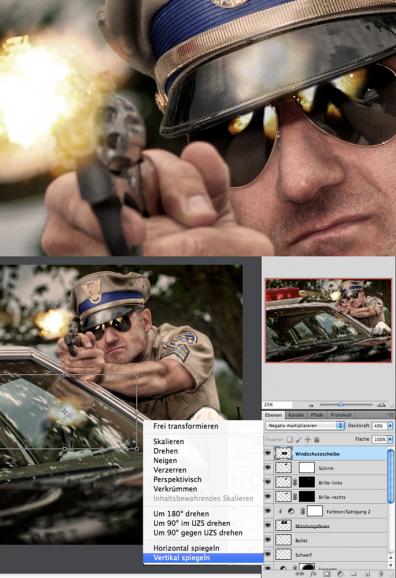Click the Navigator zoom out icon

[x=311, y=405]
